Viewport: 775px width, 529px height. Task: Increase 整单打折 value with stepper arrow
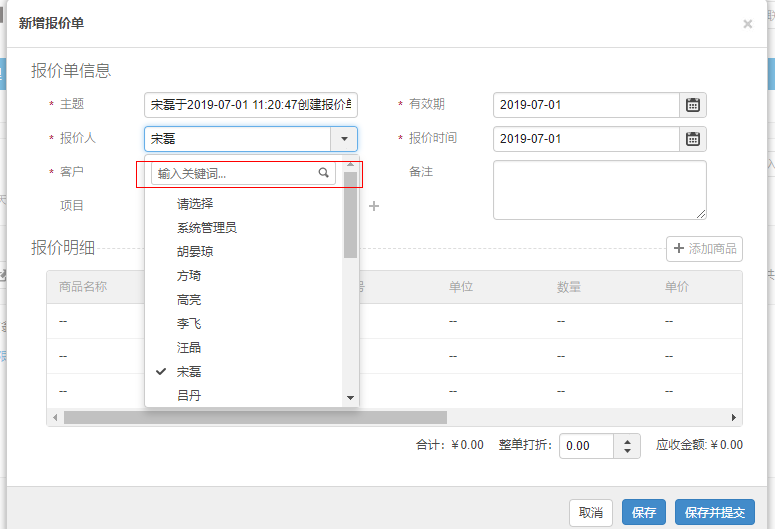click(627, 441)
